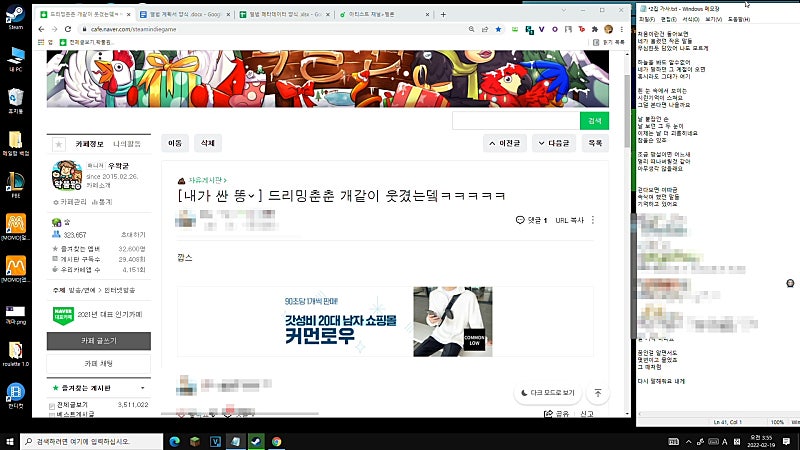
Task: Open the Steam desktop shortcut
Action: (x=15, y=17)
